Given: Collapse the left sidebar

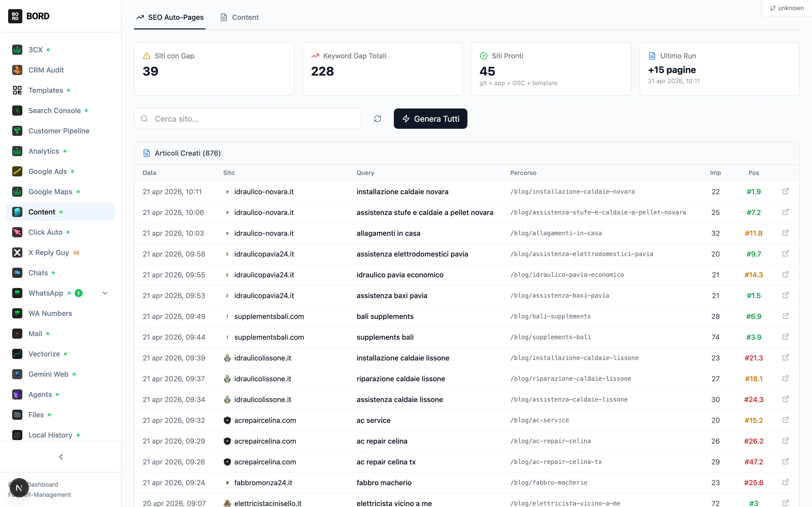Looking at the screenshot, I should pyautogui.click(x=61, y=456).
